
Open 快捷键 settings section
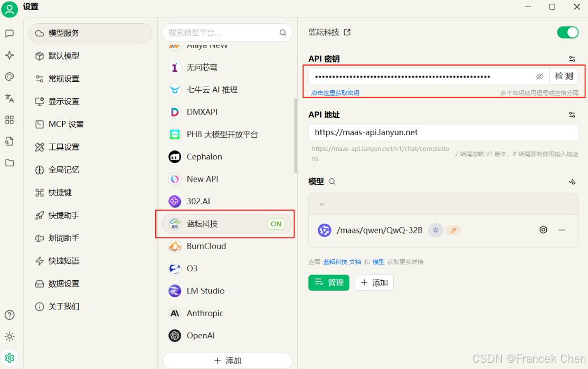[x=90, y=193]
